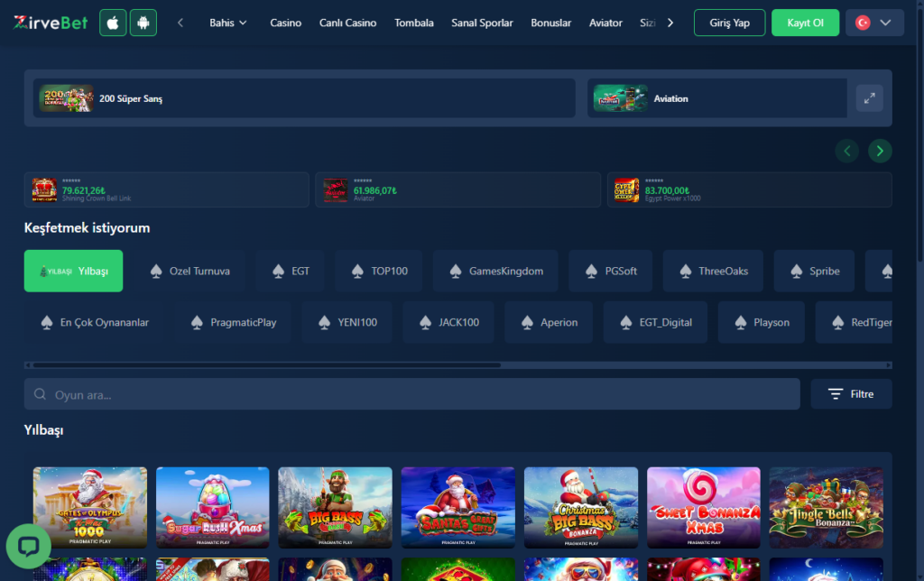This screenshot has height=581, width=924.
Task: Navigate to Sanal Sporlar
Action: [482, 23]
